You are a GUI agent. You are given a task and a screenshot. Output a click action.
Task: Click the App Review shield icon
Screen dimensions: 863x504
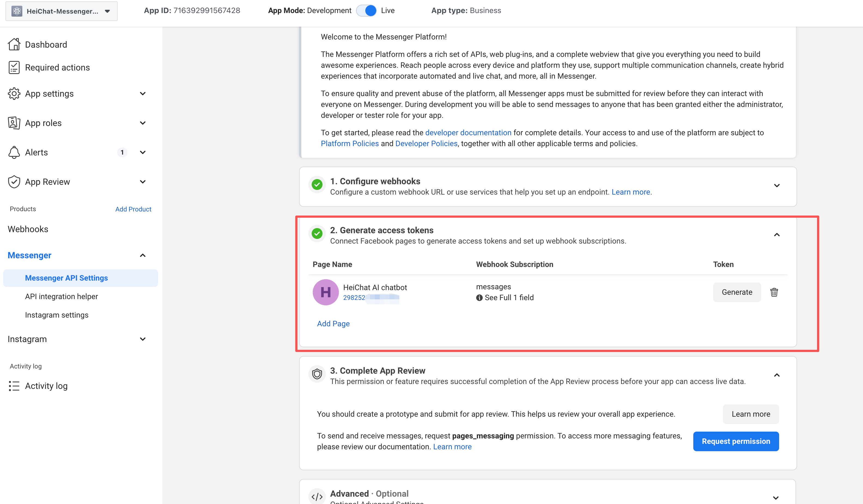pyautogui.click(x=14, y=182)
